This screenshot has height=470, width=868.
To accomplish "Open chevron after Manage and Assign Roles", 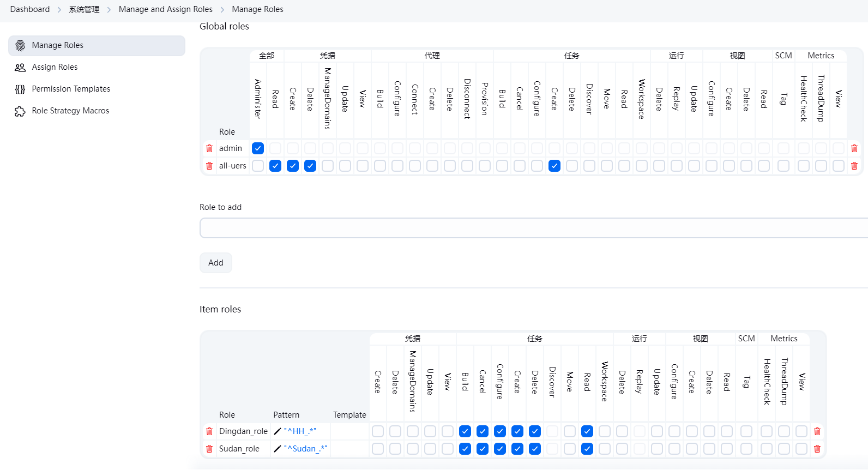I will click(x=222, y=10).
